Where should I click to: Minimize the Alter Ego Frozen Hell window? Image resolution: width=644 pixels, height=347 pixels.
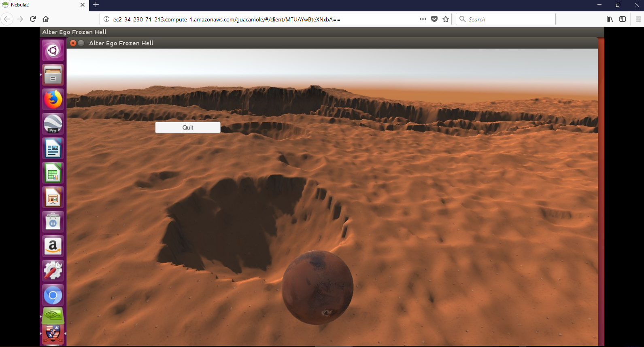[x=81, y=43]
